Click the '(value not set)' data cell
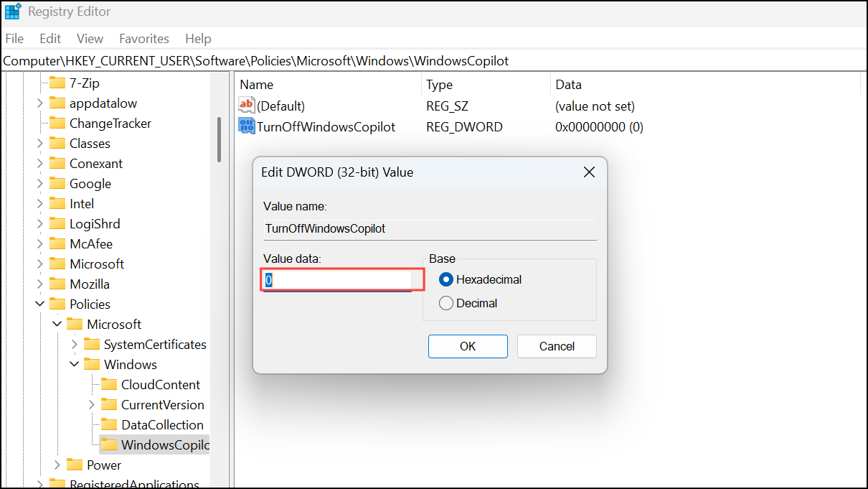 (x=595, y=106)
